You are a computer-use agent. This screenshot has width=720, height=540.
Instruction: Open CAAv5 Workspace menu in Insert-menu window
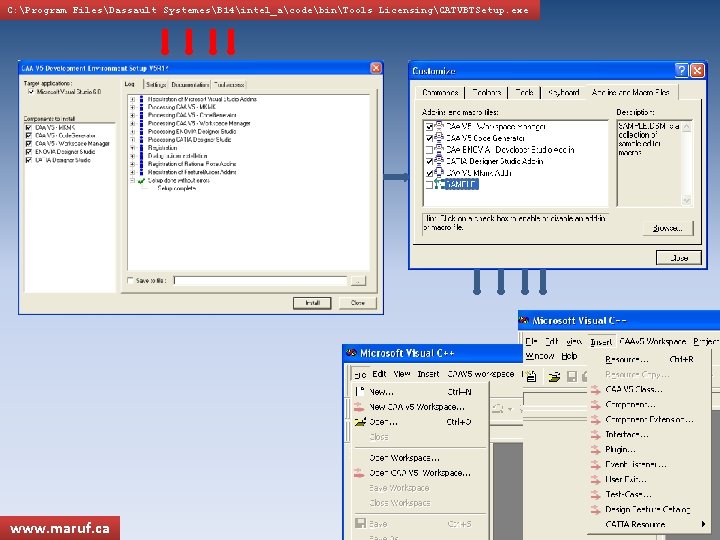(652, 341)
